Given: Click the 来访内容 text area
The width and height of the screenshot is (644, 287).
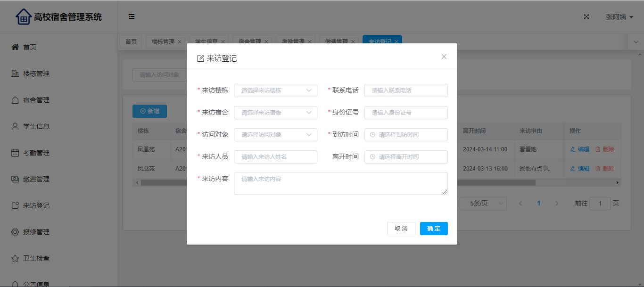Looking at the screenshot, I should [340, 183].
